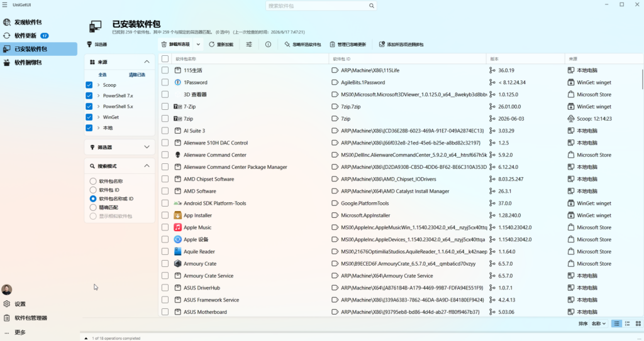Image resolution: width=644 pixels, height=341 pixels.
Task: Click the Aquile Reader app icon
Action: pos(177,252)
